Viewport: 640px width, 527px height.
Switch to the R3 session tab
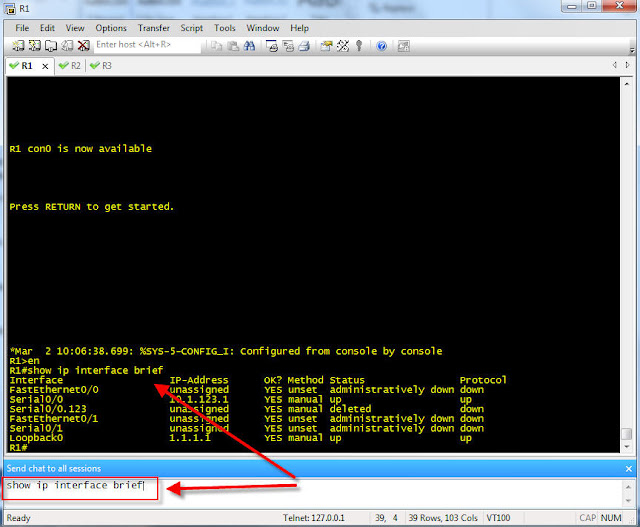pos(101,66)
